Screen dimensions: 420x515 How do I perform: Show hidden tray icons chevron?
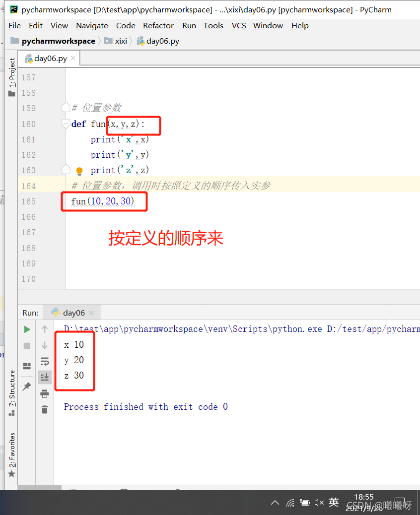(x=275, y=503)
